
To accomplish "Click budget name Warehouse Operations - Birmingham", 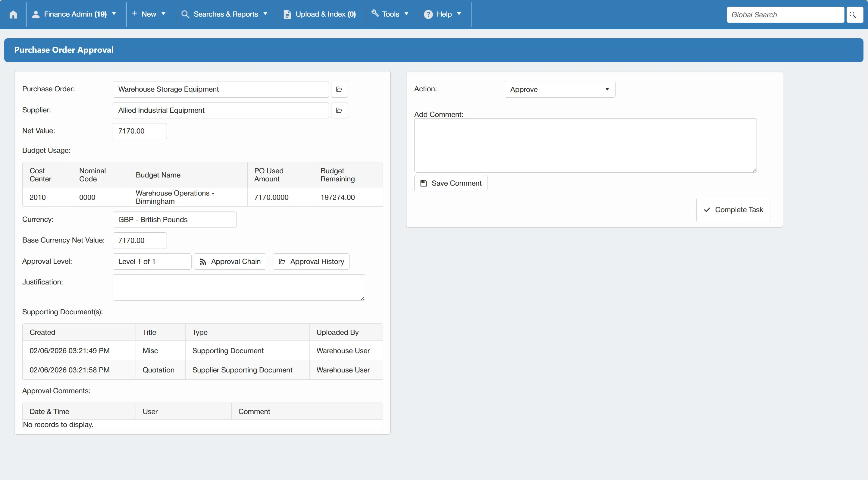I will (175, 197).
